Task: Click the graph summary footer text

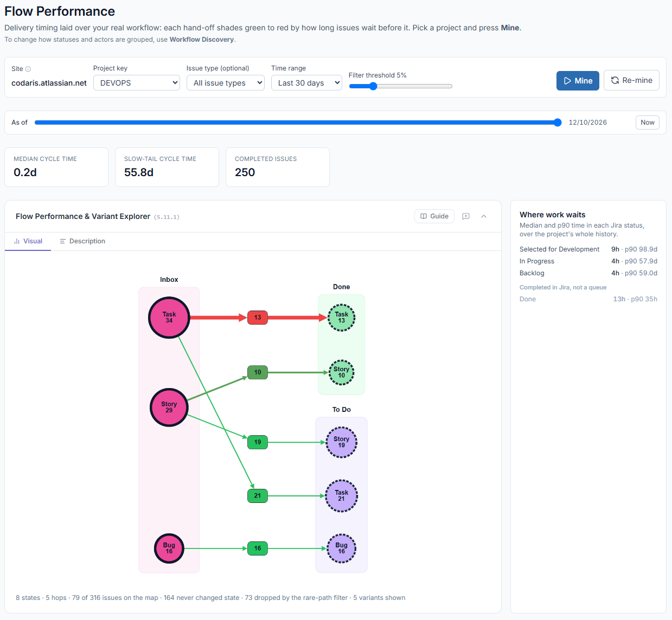Action: click(x=210, y=598)
